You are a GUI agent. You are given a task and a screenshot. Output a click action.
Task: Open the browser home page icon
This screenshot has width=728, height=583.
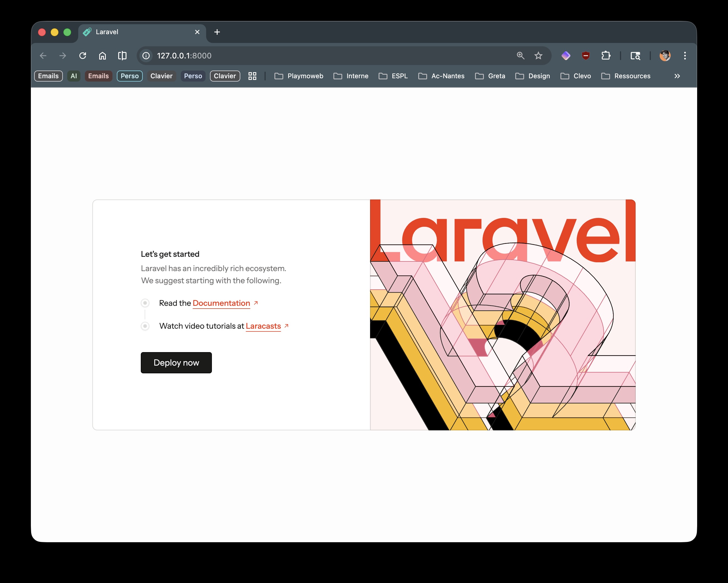pyautogui.click(x=103, y=56)
